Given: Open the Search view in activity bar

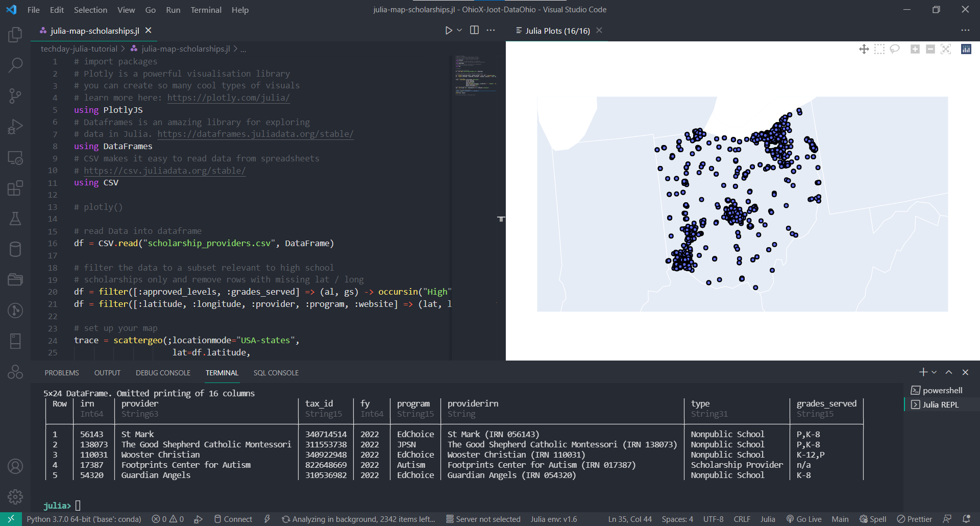Looking at the screenshot, I should (x=15, y=65).
